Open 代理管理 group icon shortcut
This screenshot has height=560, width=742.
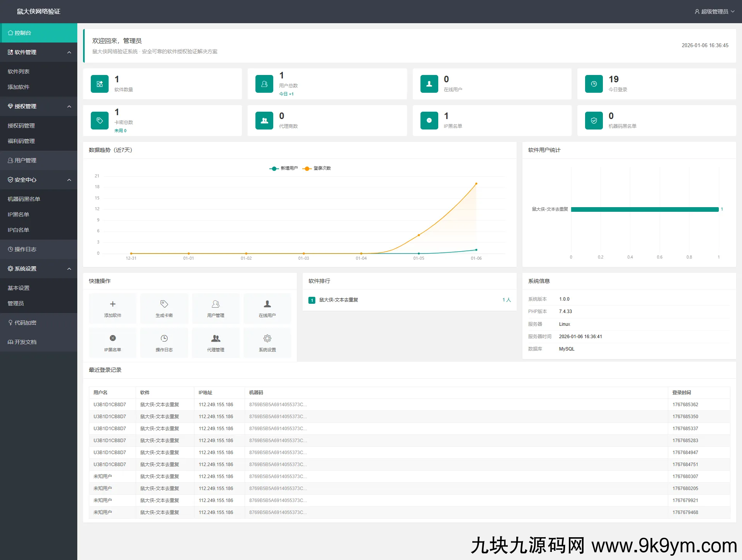(x=216, y=339)
